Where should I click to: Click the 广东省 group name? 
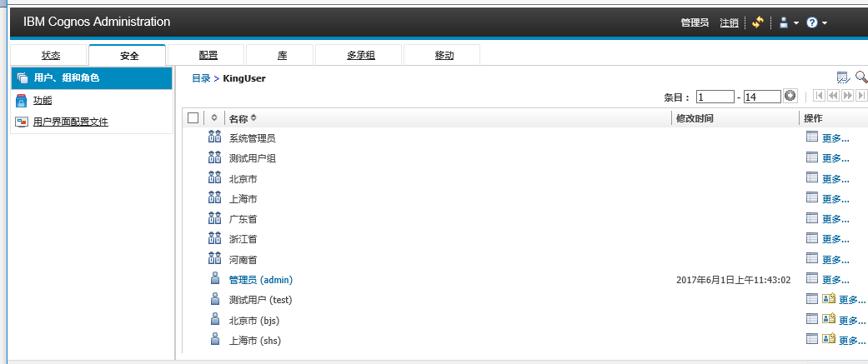[243, 220]
